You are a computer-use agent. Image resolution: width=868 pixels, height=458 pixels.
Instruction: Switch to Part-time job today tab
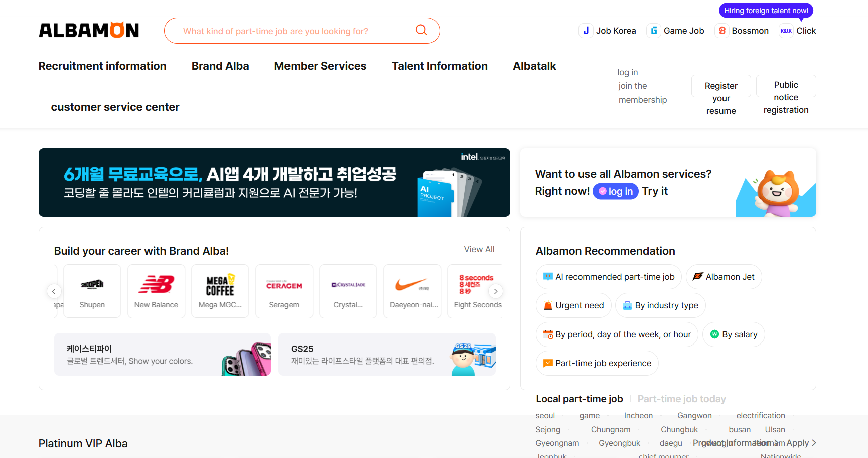point(681,399)
